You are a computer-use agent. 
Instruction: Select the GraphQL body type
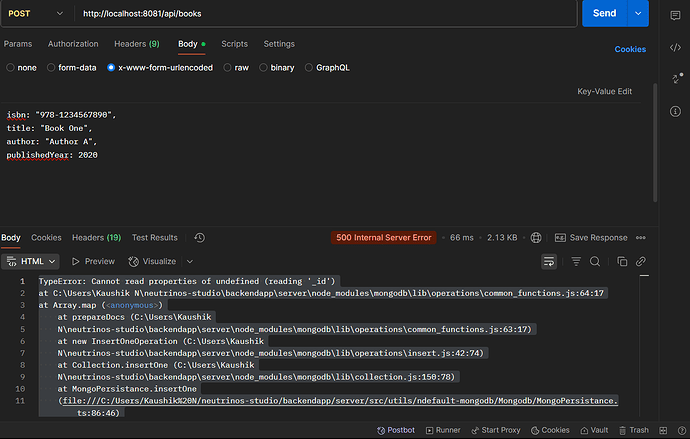point(327,68)
